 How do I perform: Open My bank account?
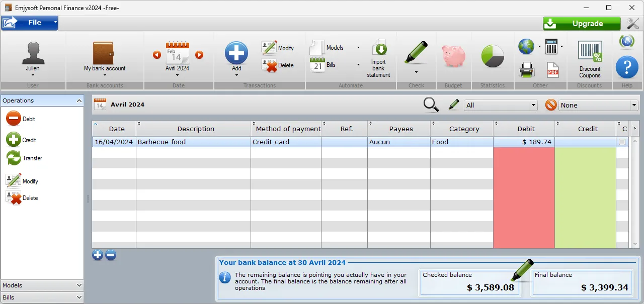click(x=104, y=55)
